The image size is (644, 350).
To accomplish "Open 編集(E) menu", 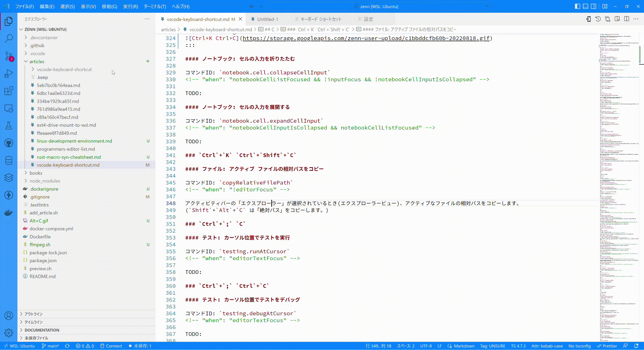I will tap(47, 6).
